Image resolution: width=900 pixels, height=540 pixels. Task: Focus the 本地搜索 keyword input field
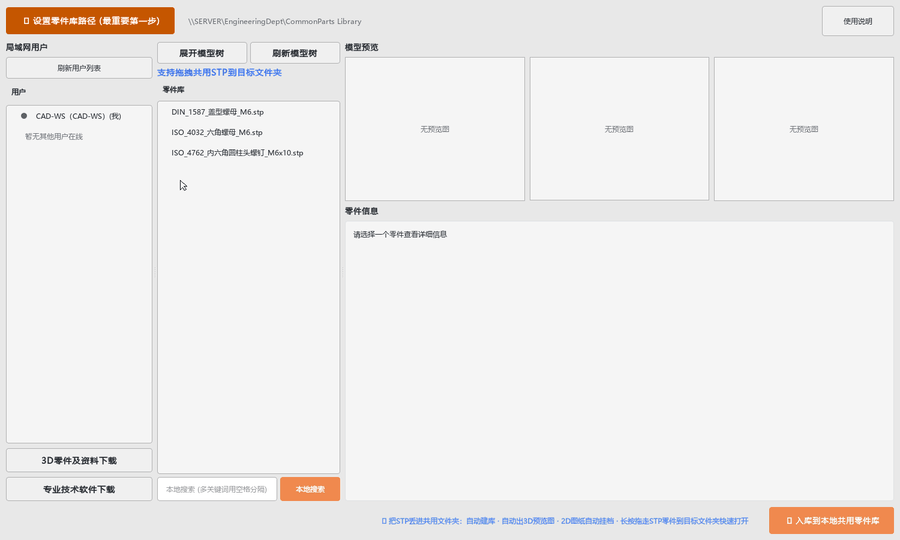coord(217,489)
